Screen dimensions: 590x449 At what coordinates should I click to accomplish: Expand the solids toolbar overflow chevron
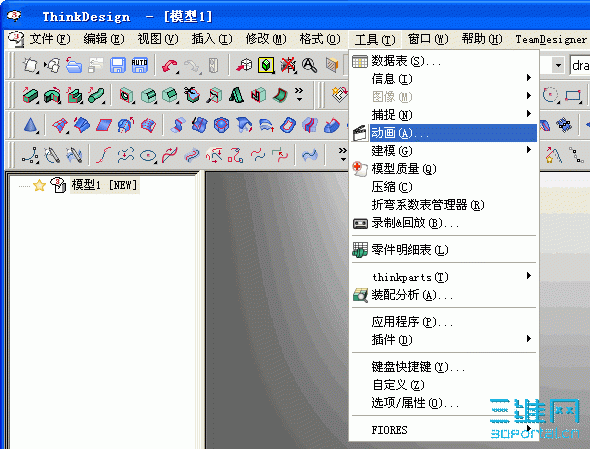[299, 94]
